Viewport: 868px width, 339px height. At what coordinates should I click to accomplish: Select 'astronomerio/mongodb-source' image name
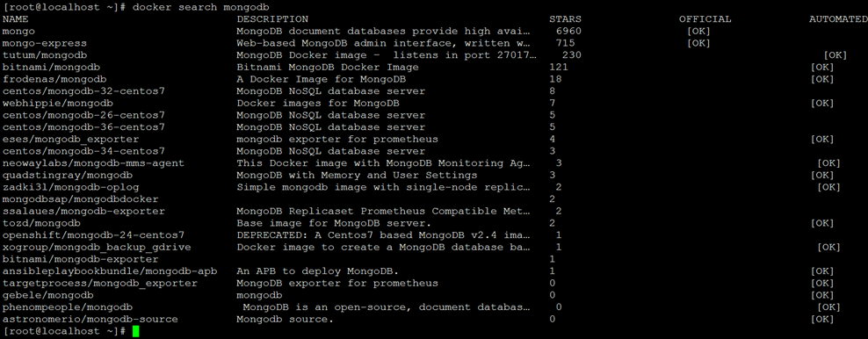tap(90, 320)
